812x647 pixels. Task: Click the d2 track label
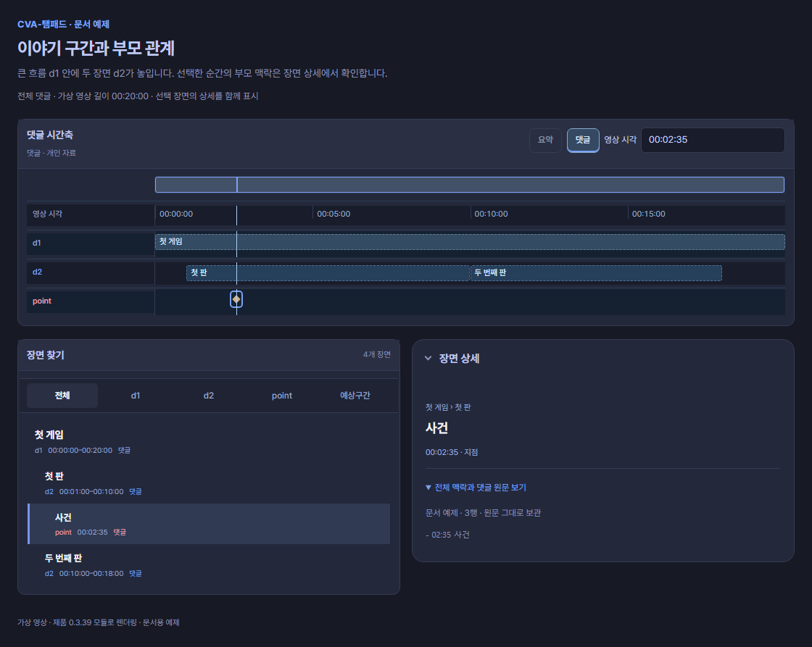(x=37, y=272)
